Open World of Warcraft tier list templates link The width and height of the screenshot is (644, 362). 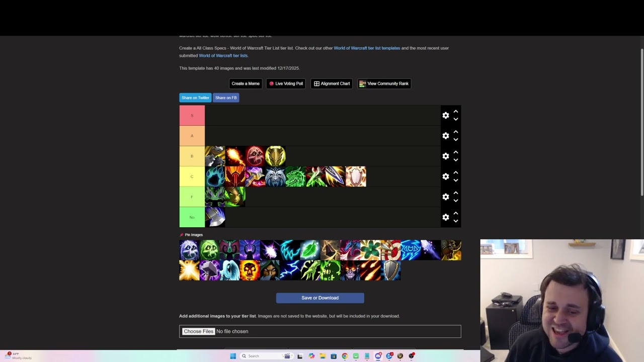[367, 48]
